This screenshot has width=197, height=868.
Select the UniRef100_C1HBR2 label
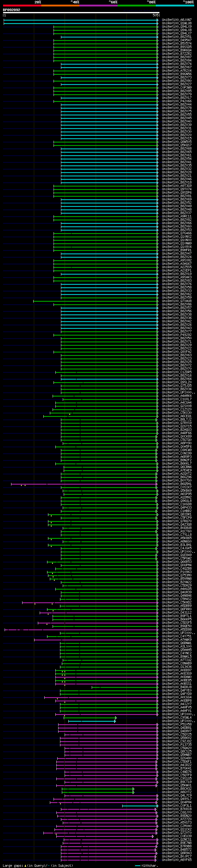177,511
